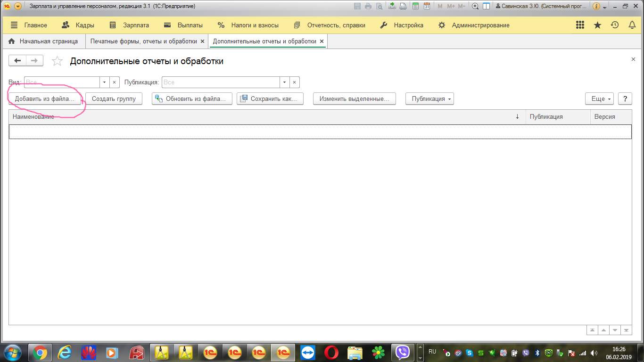This screenshot has height=362, width=644.
Task: Click the calculator icon in title bar
Action: (415, 6)
